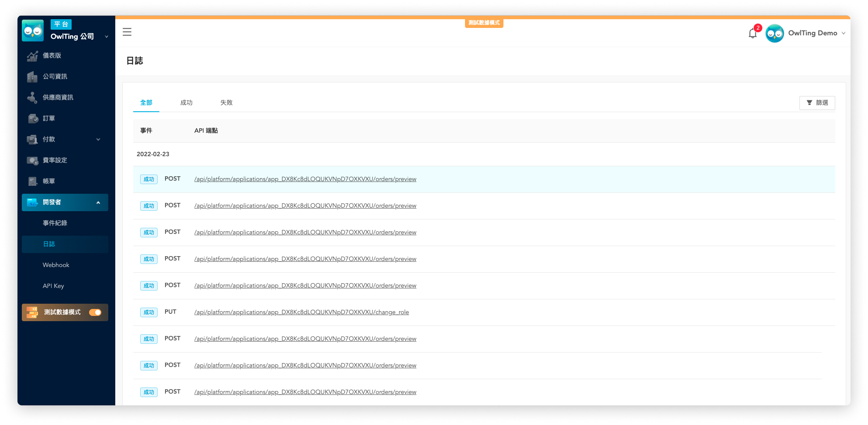868x425 pixels.
Task: Click the PUT method text
Action: [170, 312]
